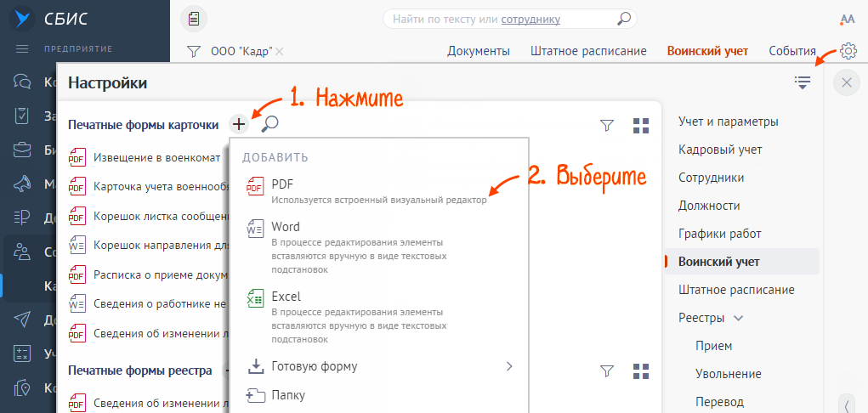Open События tab

click(x=792, y=52)
